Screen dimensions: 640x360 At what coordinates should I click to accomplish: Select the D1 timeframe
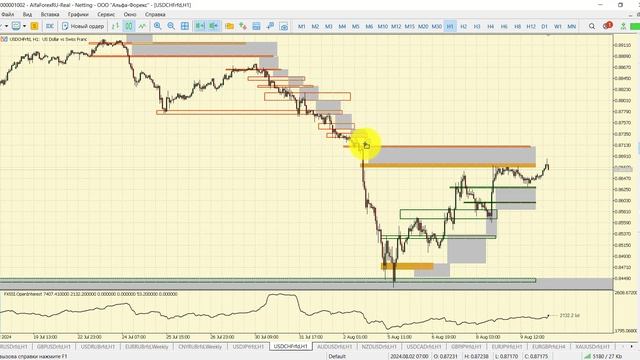coord(544,26)
